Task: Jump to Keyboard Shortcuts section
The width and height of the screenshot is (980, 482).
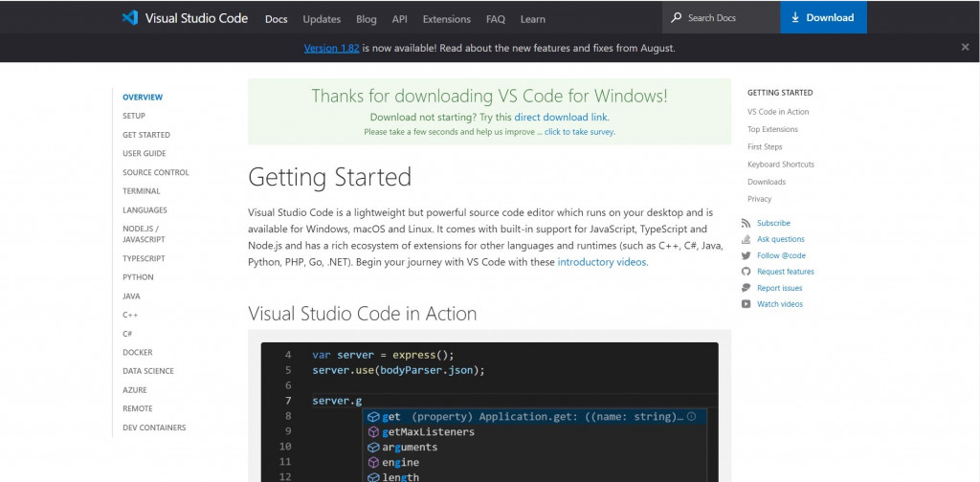Action: [781, 164]
